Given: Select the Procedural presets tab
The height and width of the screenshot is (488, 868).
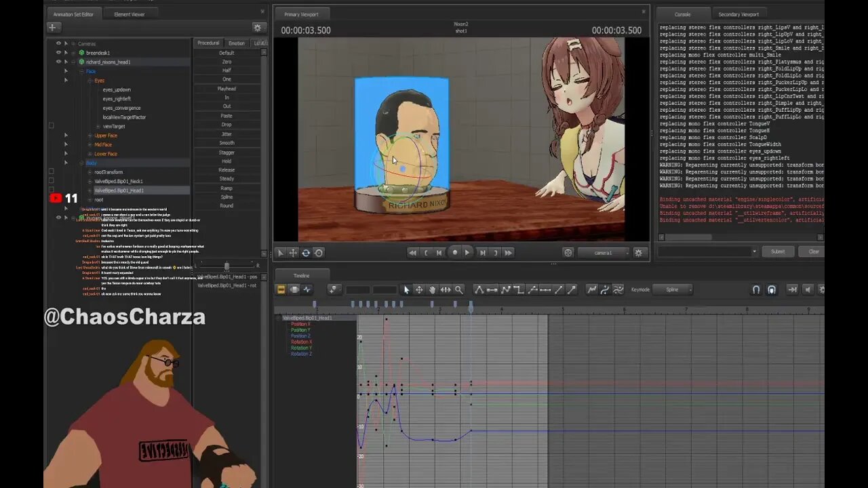Looking at the screenshot, I should click(x=208, y=43).
